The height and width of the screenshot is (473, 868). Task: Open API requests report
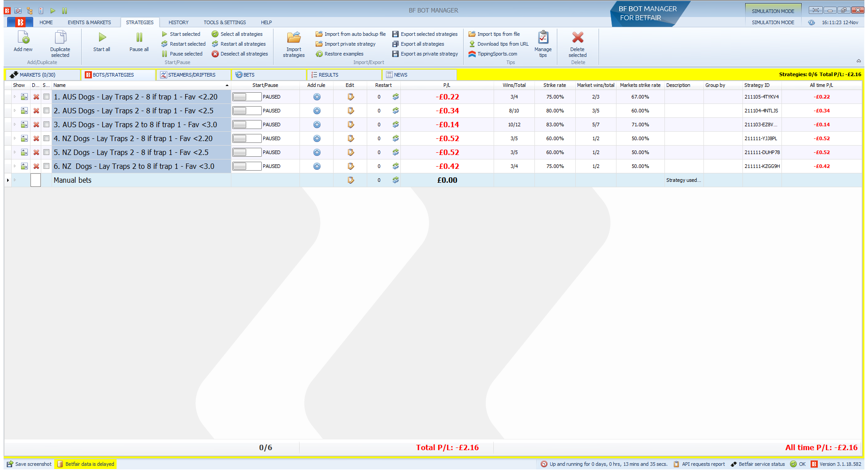[699, 464]
